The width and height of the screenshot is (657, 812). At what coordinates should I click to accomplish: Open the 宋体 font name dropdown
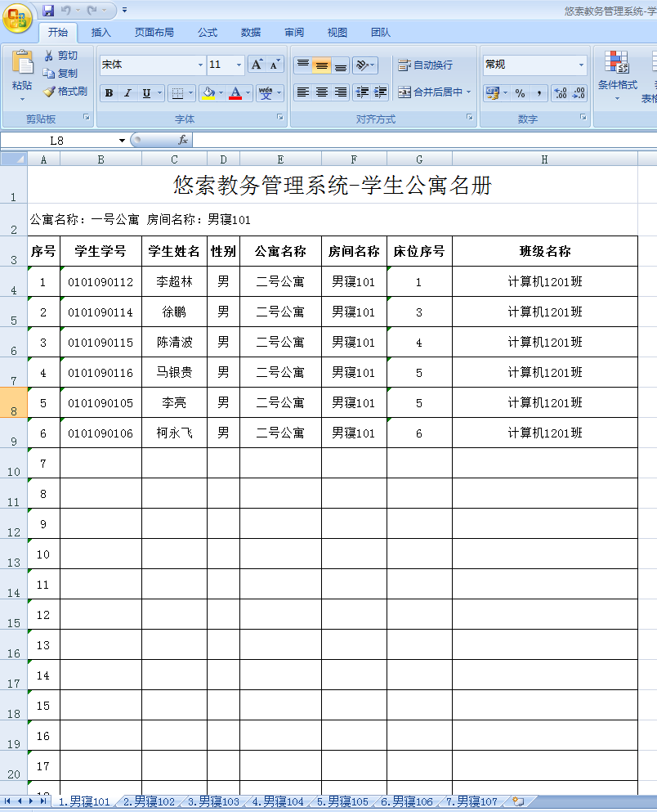click(200, 65)
